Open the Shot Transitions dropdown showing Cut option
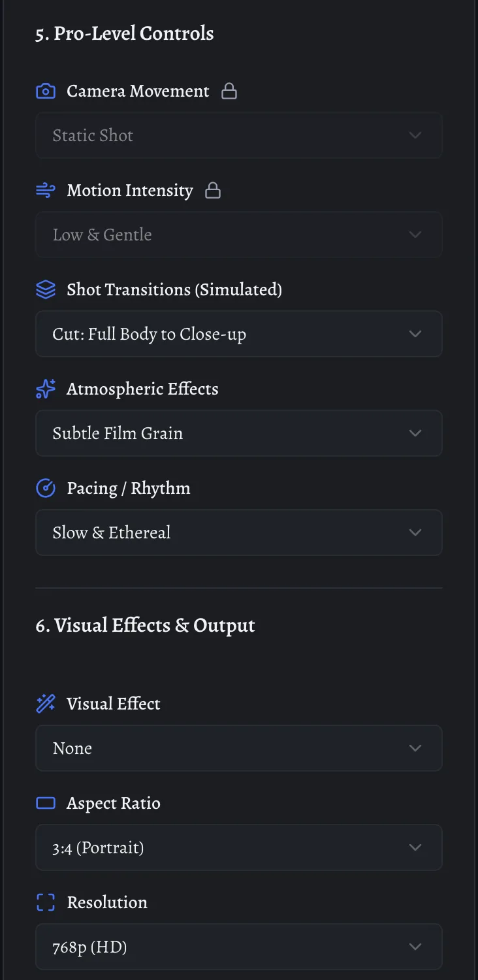 point(239,334)
